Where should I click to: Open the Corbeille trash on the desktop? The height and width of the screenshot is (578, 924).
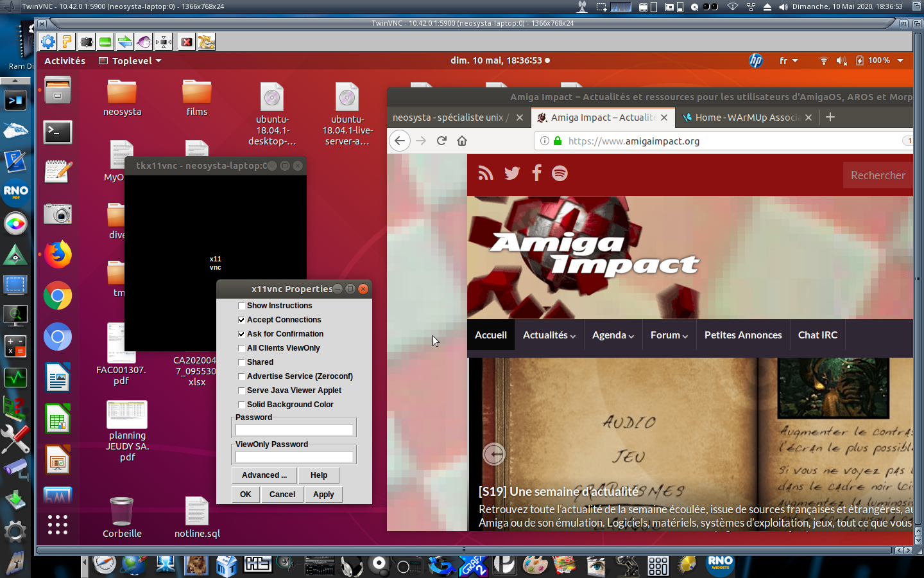(x=122, y=517)
